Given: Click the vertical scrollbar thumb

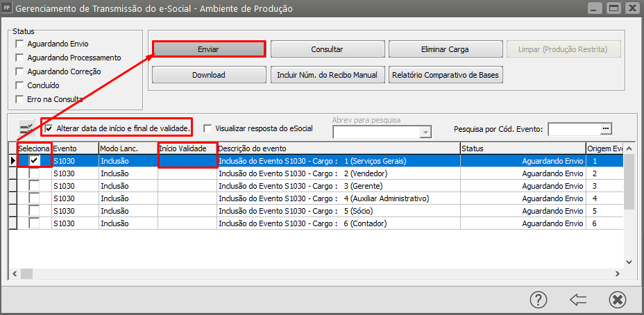Looking at the screenshot, I should point(629,182).
